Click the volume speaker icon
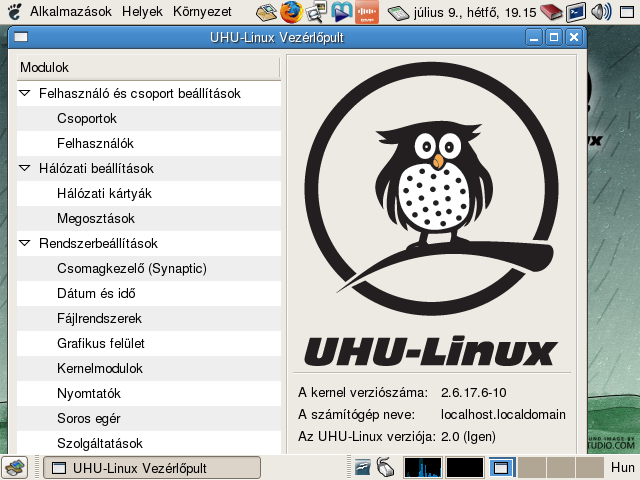This screenshot has height=480, width=640. pyautogui.click(x=601, y=12)
